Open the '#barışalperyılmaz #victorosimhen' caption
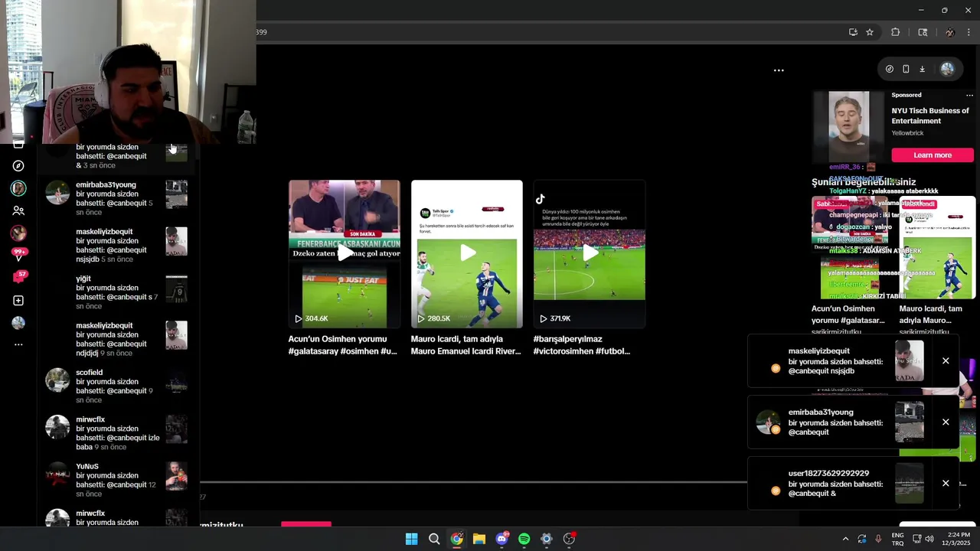This screenshot has width=980, height=551. point(582,345)
